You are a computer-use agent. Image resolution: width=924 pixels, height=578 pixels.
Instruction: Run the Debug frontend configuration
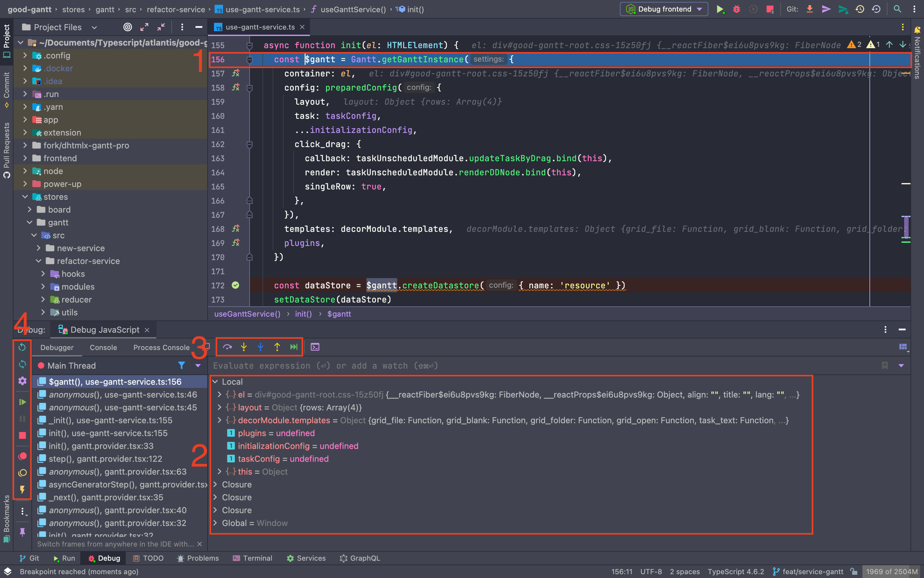[720, 9]
